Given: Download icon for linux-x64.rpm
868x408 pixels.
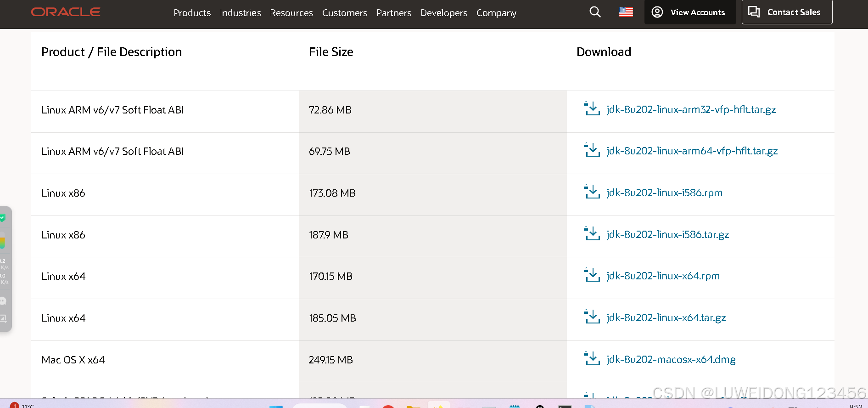Looking at the screenshot, I should pos(592,275).
